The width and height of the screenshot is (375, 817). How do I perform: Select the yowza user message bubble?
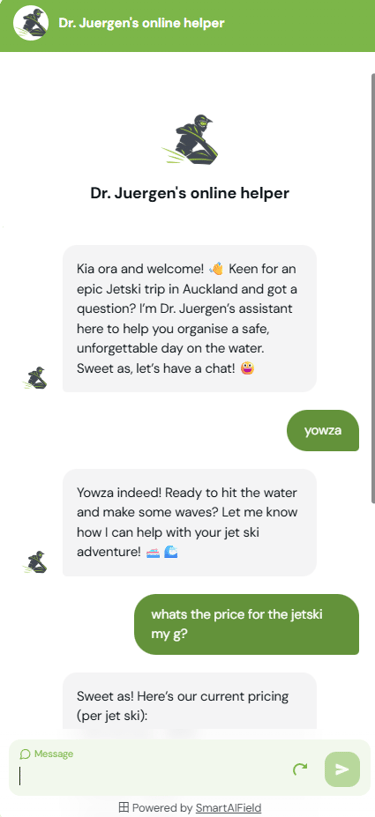(x=323, y=430)
